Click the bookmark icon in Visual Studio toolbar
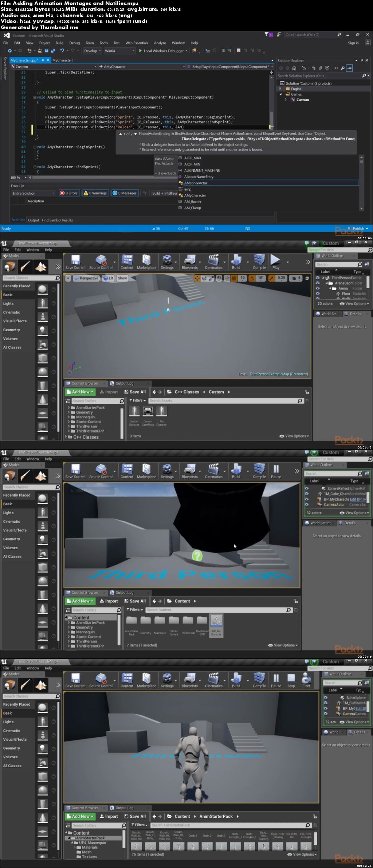373x868 pixels. 239,51
